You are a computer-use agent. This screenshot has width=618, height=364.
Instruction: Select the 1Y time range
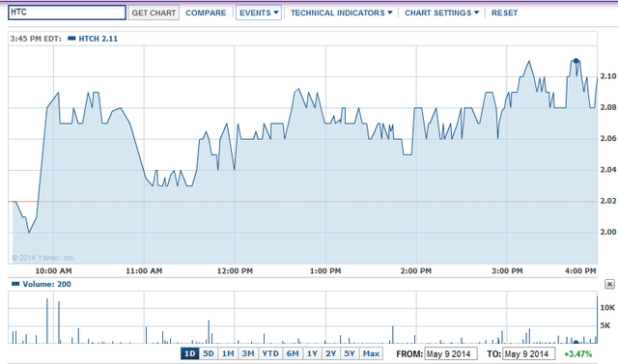[x=312, y=353]
